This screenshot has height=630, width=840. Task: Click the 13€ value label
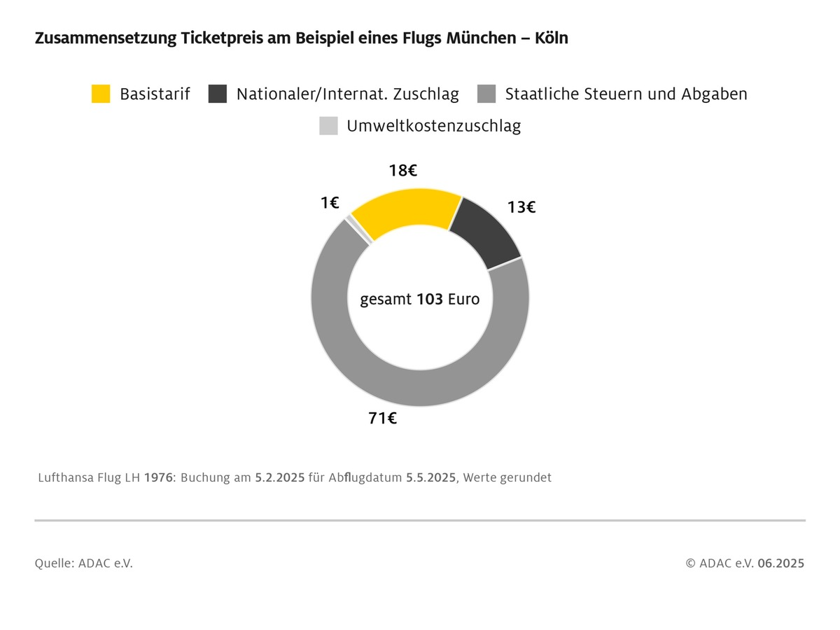pyautogui.click(x=520, y=207)
